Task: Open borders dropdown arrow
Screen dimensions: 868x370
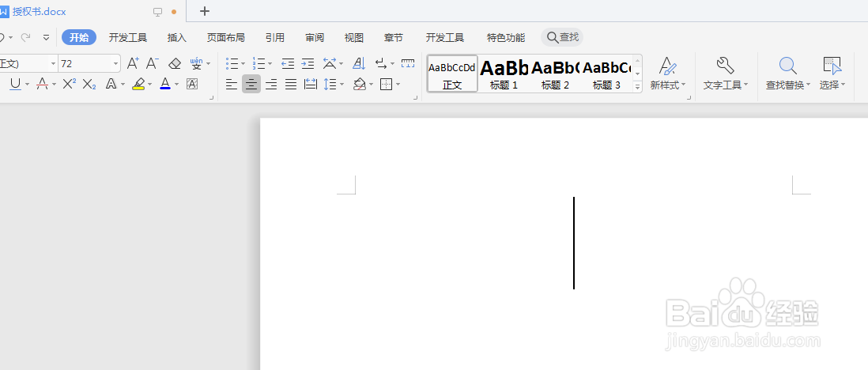Action: point(398,85)
